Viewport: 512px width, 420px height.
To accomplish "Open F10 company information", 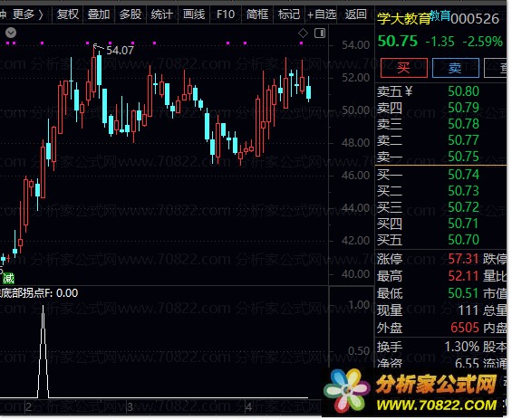I will point(226,14).
